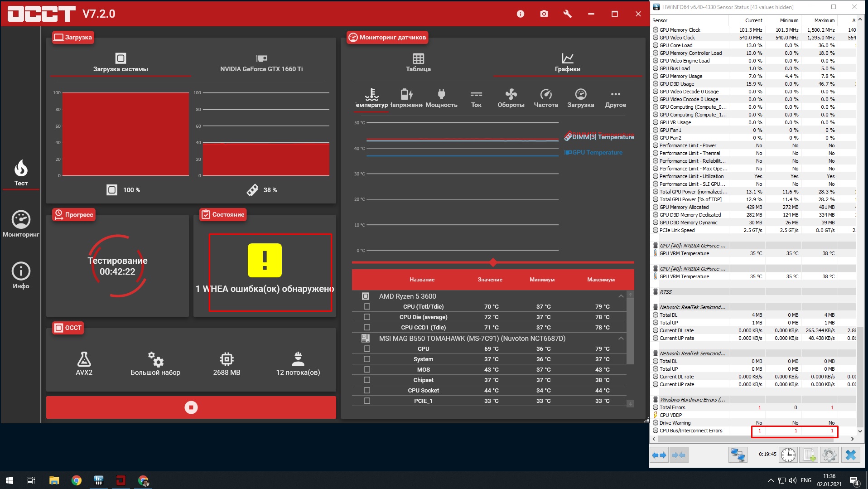The height and width of the screenshot is (489, 868).
Task: Click the DIMM[3] Temperature legend entry
Action: click(599, 137)
